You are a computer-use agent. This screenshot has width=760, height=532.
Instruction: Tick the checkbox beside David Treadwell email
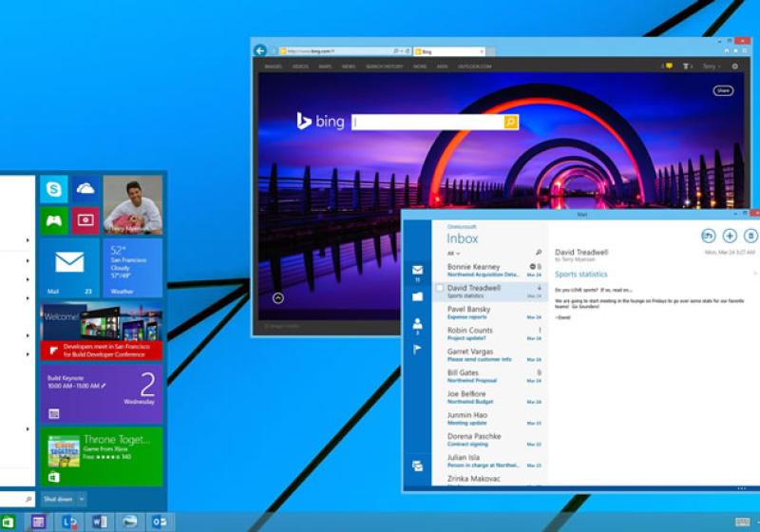coord(439,287)
